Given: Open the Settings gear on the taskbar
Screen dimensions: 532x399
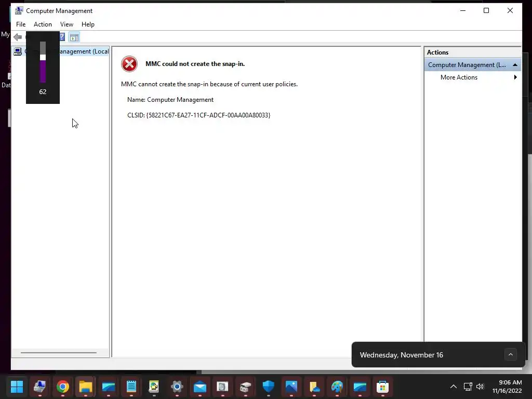Looking at the screenshot, I should 177,387.
